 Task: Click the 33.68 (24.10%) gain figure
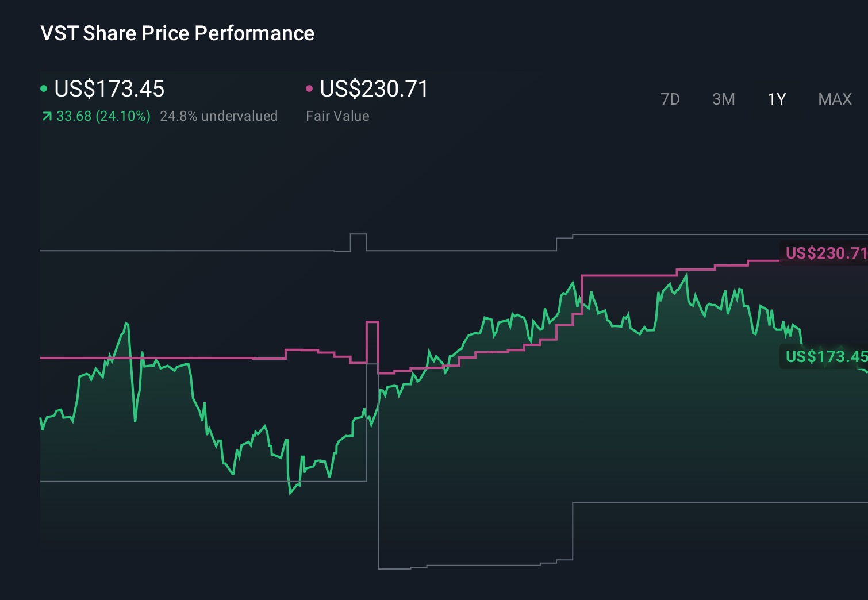point(103,116)
